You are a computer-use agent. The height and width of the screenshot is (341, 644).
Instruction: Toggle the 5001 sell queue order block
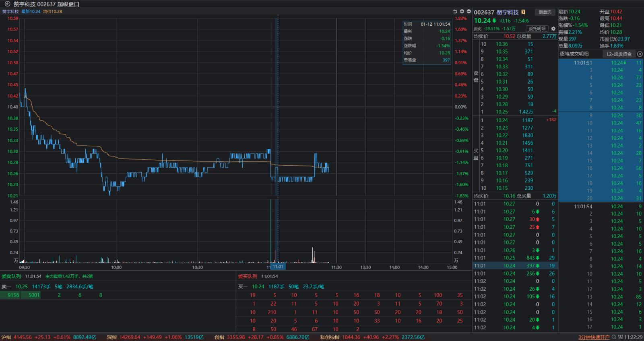pyautogui.click(x=34, y=295)
